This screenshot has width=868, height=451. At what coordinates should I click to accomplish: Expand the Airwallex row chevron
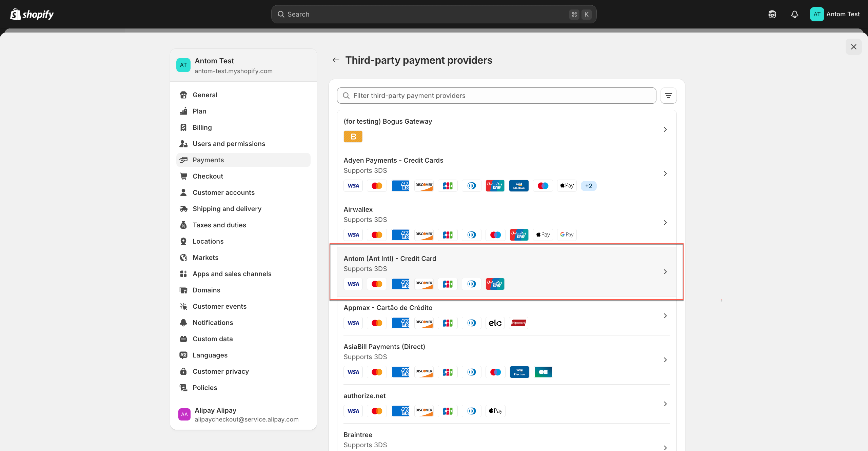coord(665,223)
